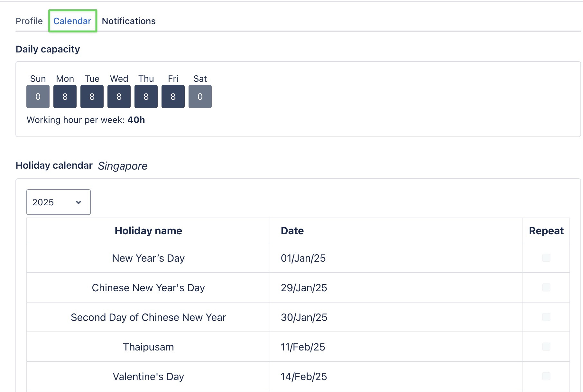Click the Holiday name column header
Image resolution: width=583 pixels, height=392 pixels.
(148, 230)
